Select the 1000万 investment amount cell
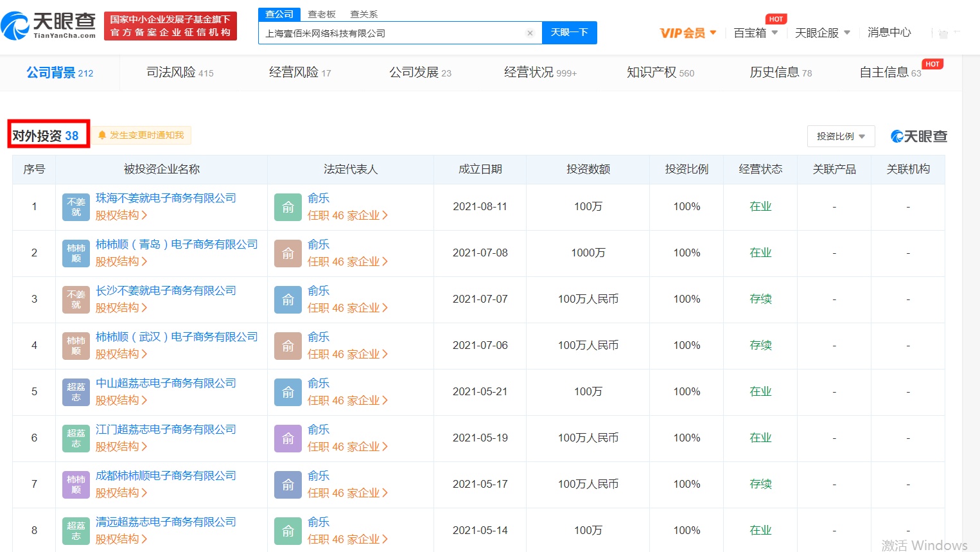 pos(588,253)
